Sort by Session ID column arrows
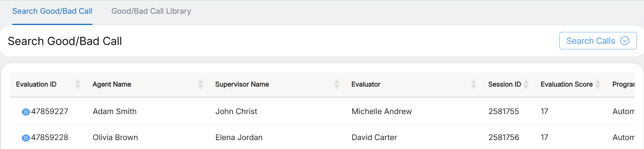This screenshot has width=644, height=149. tap(526, 84)
